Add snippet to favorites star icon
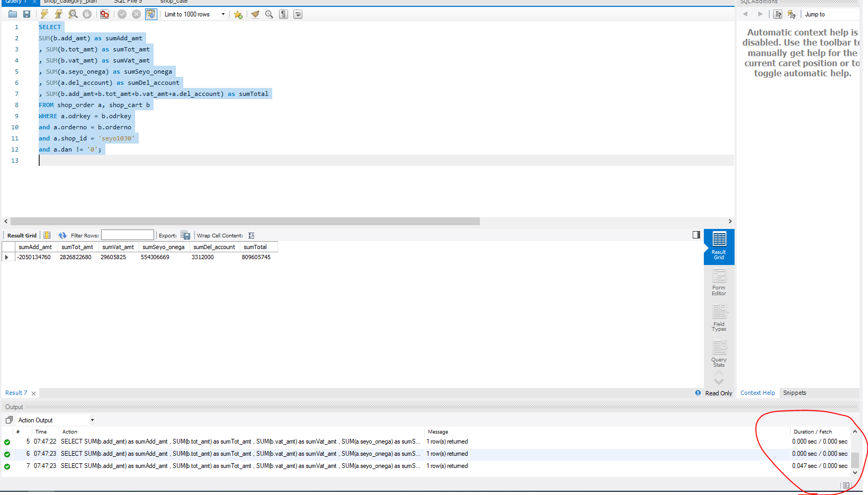The image size is (868, 495). [x=238, y=14]
